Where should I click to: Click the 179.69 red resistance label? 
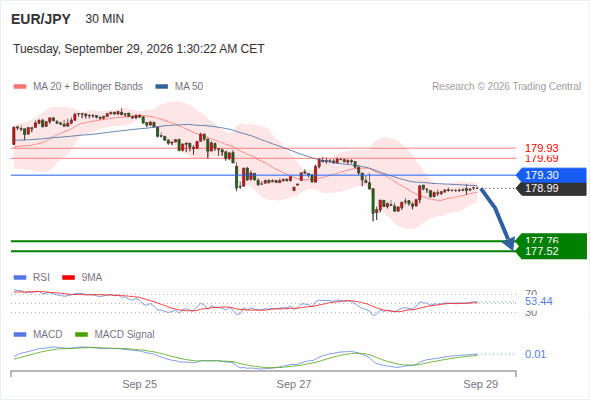[x=542, y=158]
